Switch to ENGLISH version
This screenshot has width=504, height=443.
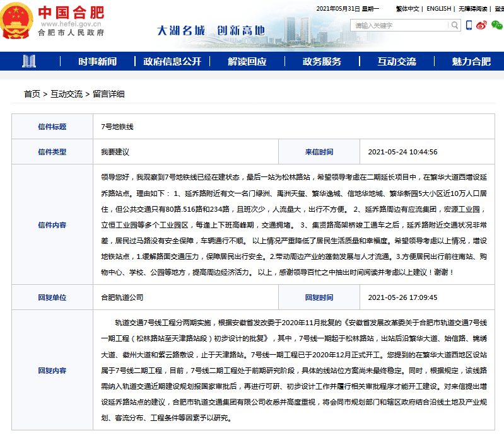[x=439, y=9]
